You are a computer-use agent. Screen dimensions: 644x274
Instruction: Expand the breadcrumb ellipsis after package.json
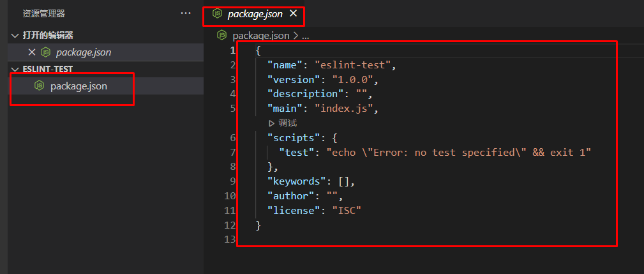pyautogui.click(x=305, y=36)
